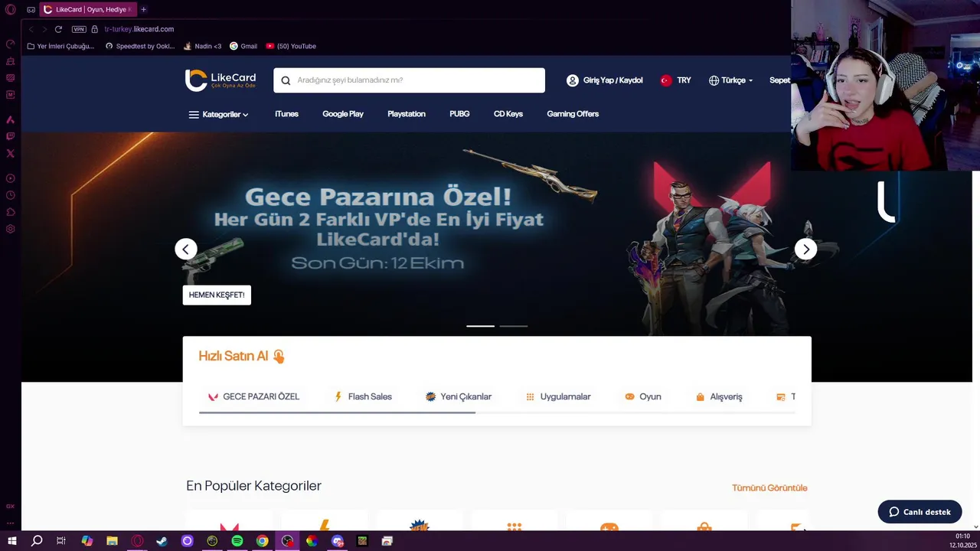The width and height of the screenshot is (980, 551).
Task: View site security padlock info
Action: pos(95,29)
